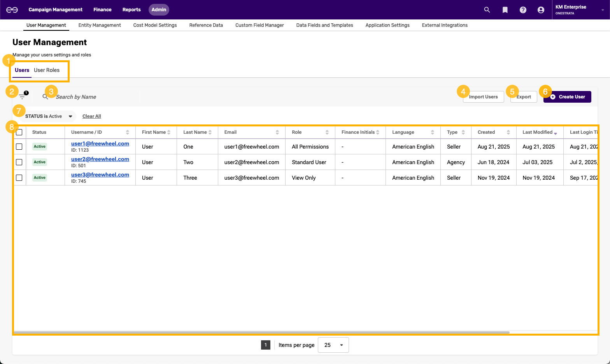This screenshot has width=610, height=364.
Task: Open the Items per page dropdown
Action: pyautogui.click(x=333, y=345)
